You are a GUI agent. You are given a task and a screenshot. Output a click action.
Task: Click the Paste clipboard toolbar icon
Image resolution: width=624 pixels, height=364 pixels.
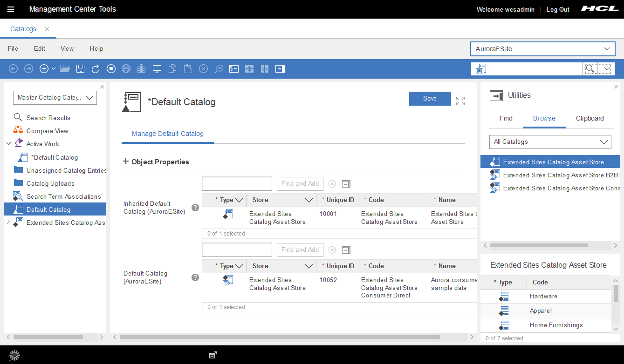(x=188, y=69)
